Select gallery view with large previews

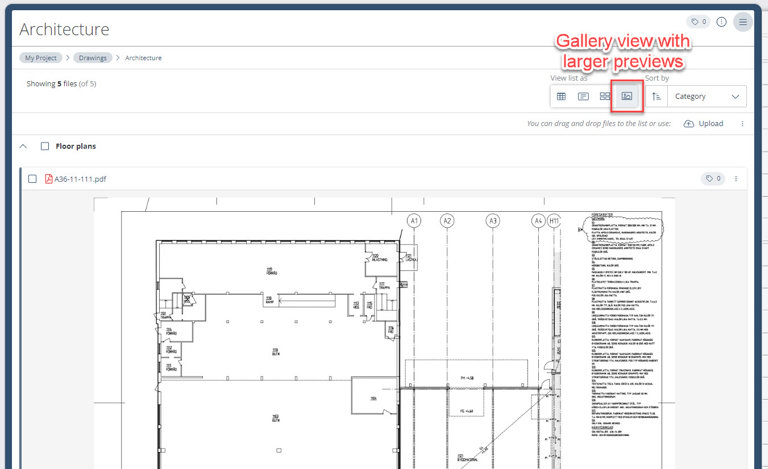pyautogui.click(x=626, y=96)
